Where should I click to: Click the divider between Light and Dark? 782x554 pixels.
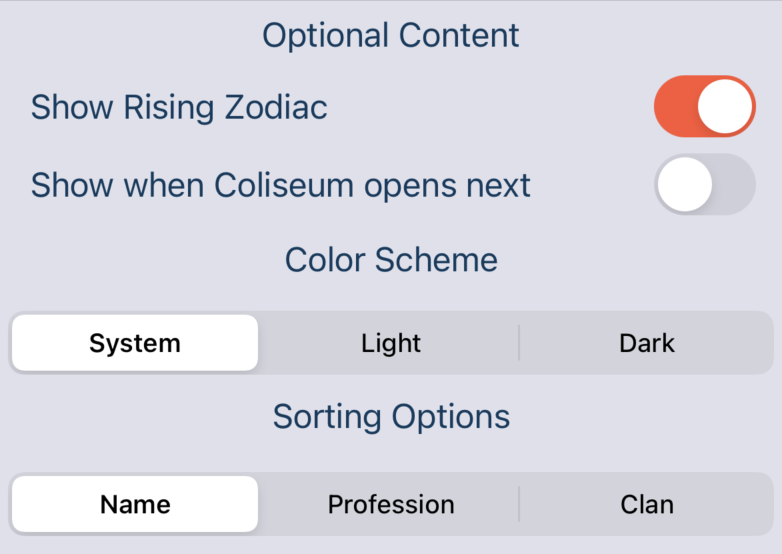519,343
